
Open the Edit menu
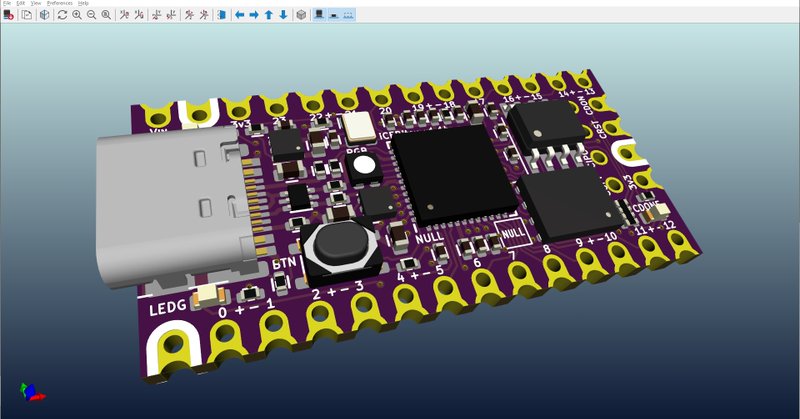[20, 3]
